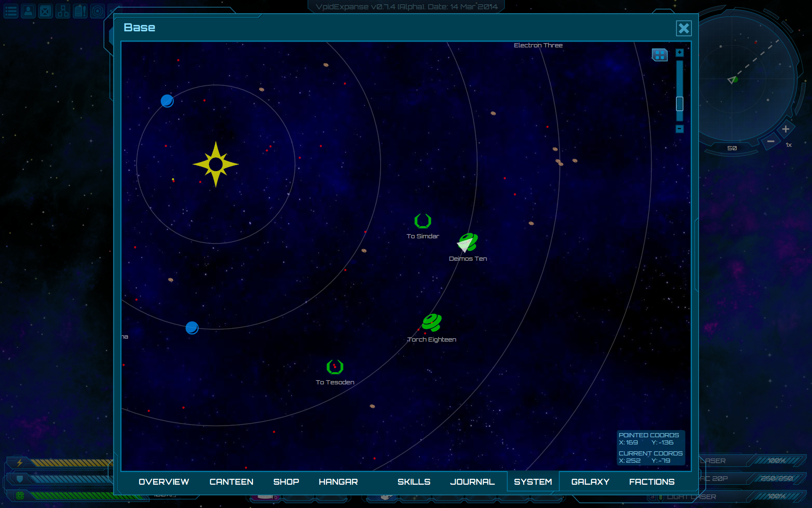Screen dimensions: 812x508
Task: Select the Deimos Ten station
Action: [x=468, y=242]
